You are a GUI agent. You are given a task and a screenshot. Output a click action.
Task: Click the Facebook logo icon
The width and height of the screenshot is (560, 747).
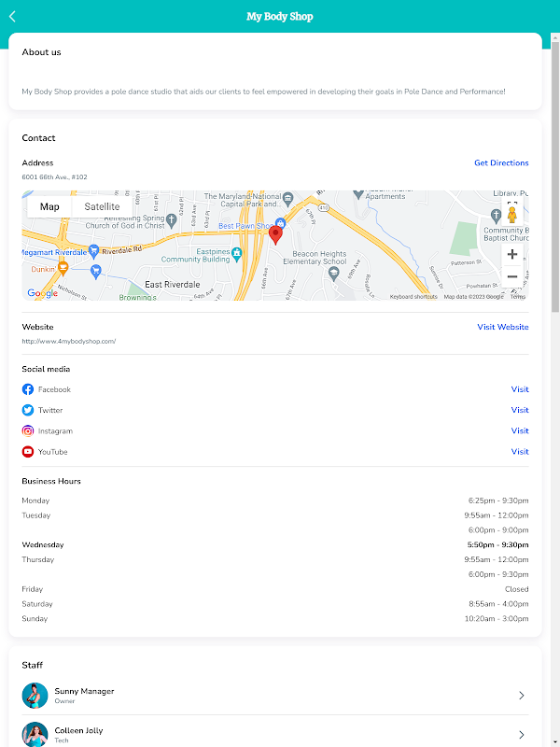[x=28, y=389]
